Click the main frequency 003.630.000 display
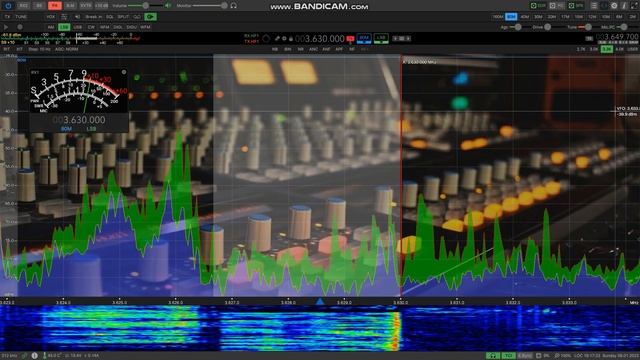640x360 pixels. point(320,39)
